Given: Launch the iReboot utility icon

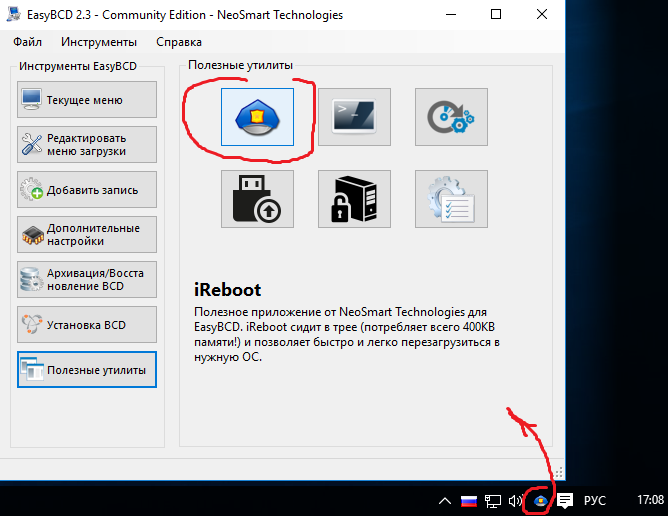Looking at the screenshot, I should point(257,117).
